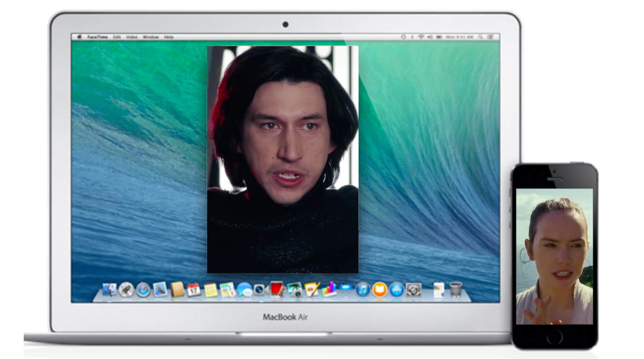
Task: Click the menu bar clock
Action: 459,37
